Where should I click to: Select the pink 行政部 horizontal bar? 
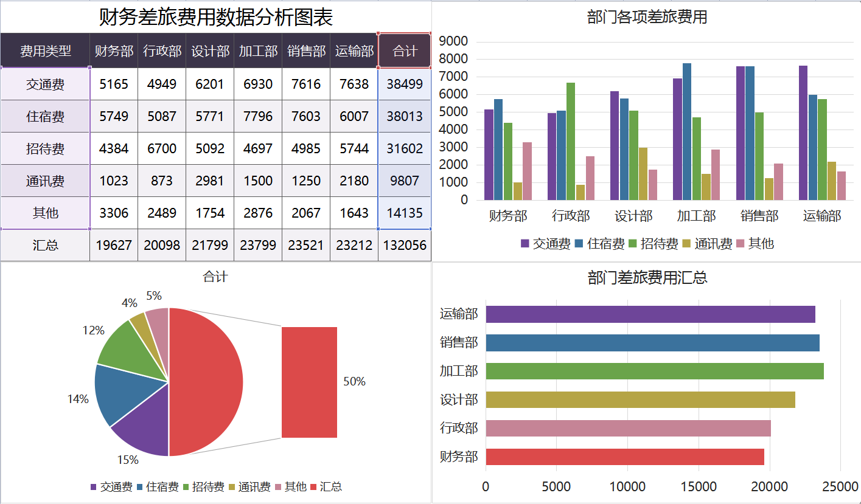(x=628, y=429)
